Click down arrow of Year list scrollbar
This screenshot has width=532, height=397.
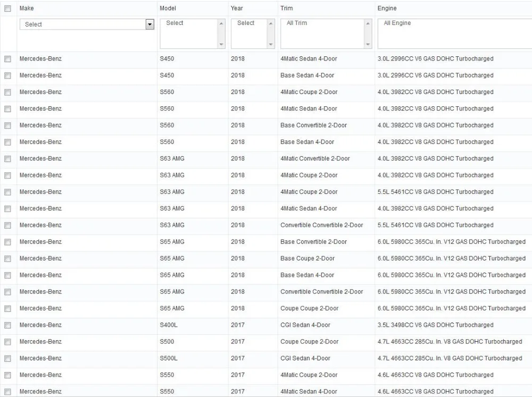pos(271,45)
